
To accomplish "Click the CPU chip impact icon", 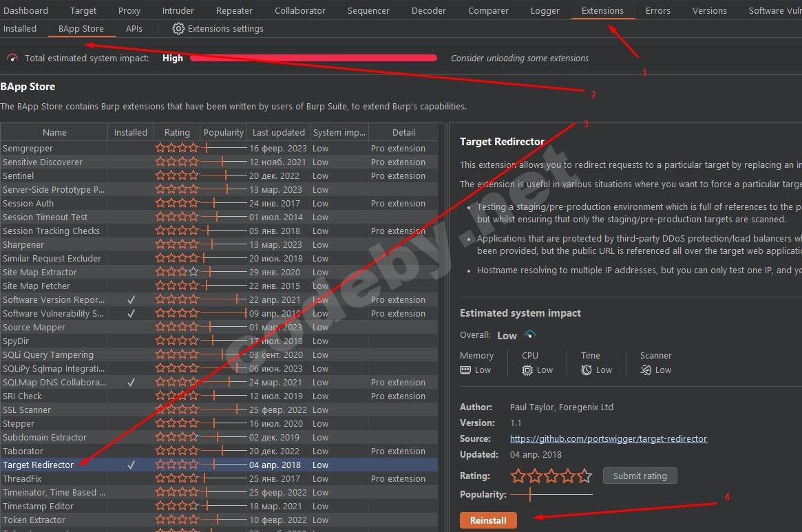I will (527, 370).
